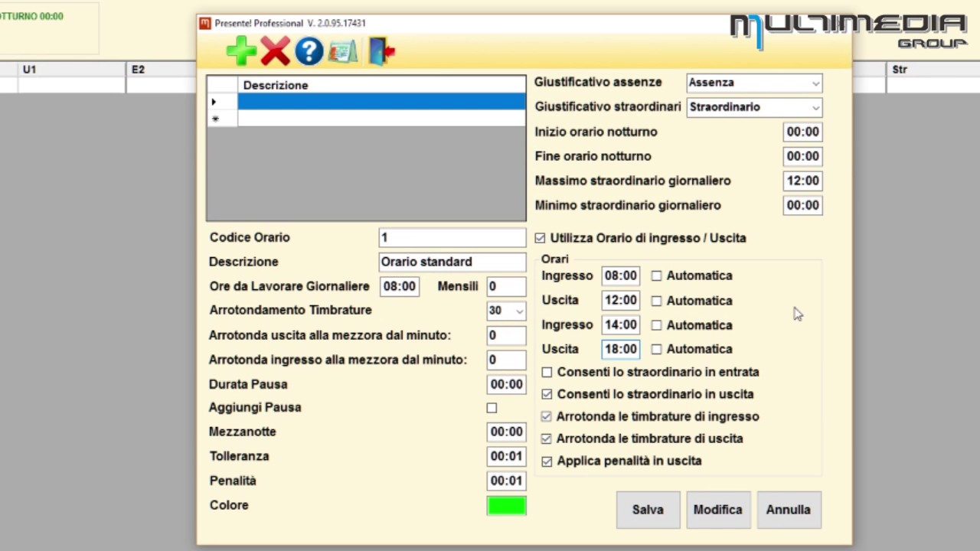Click the calendar icon in toolbar

343,51
